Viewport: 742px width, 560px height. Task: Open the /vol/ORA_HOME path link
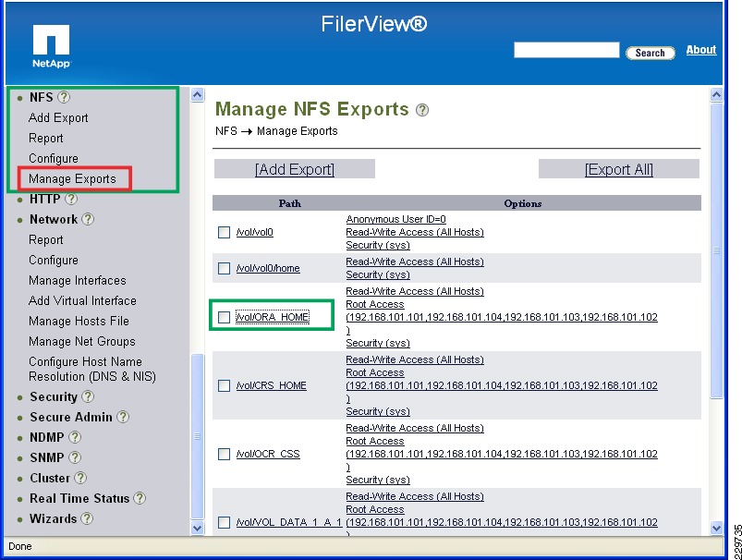pyautogui.click(x=273, y=317)
